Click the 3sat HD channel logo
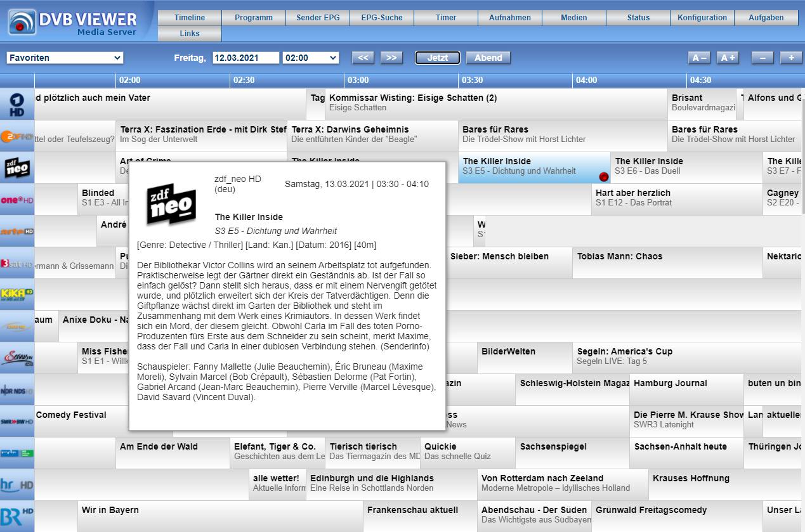This screenshot has width=805, height=532. tap(16, 263)
